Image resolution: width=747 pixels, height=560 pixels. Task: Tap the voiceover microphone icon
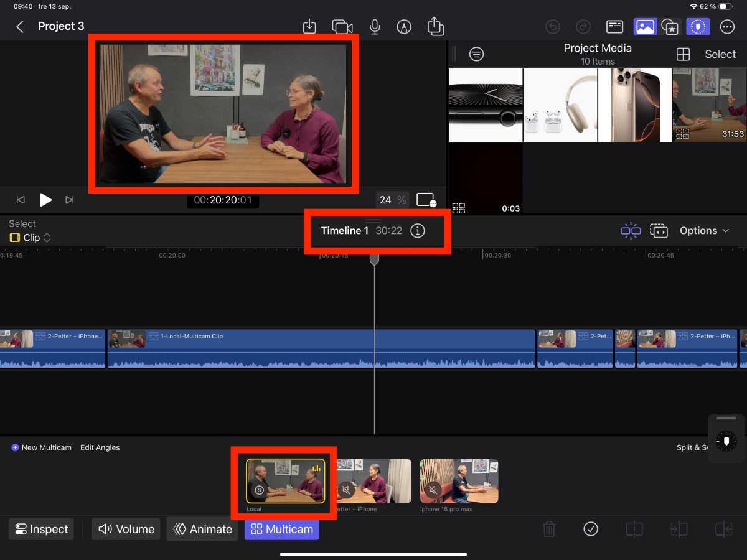pyautogui.click(x=375, y=26)
